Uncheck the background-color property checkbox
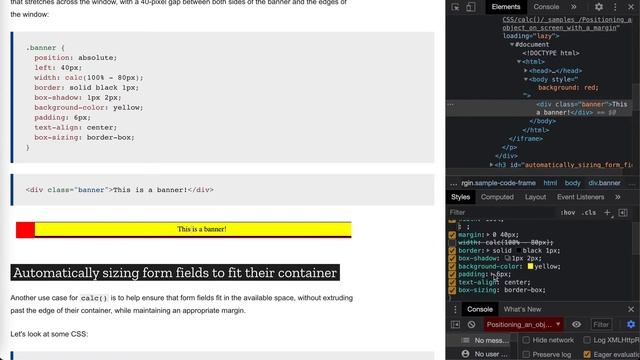This screenshot has height=360, width=640. (452, 267)
